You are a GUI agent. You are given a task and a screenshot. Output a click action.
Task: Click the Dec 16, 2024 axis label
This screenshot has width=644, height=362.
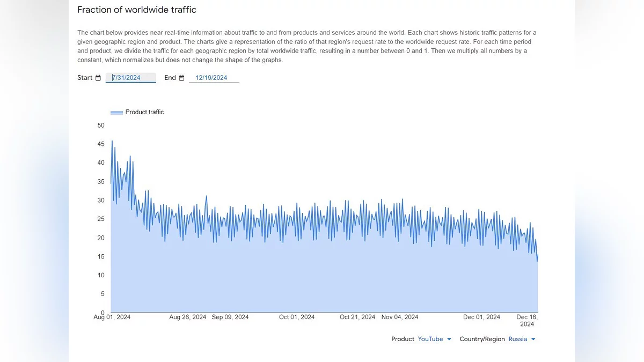(x=527, y=320)
